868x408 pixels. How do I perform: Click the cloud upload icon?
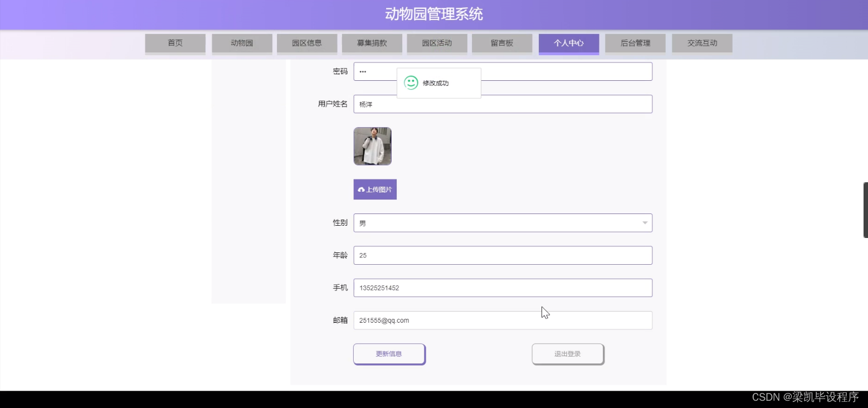(x=361, y=190)
